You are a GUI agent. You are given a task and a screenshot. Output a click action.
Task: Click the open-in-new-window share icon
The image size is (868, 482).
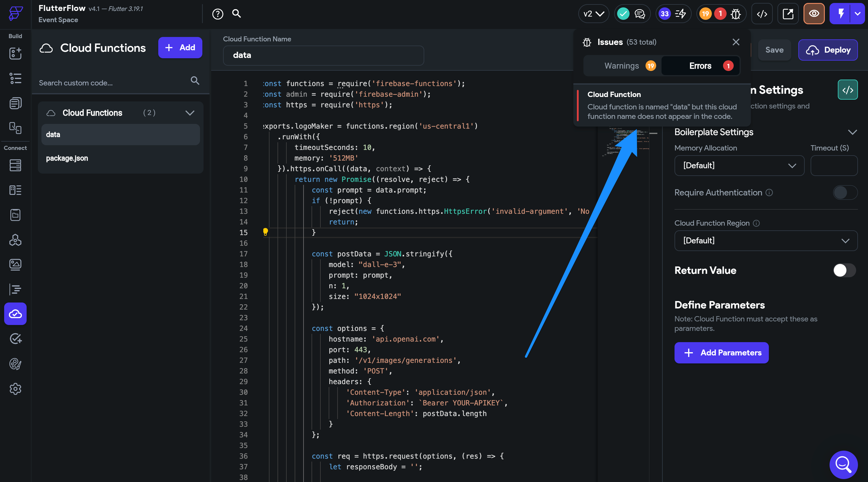788,14
